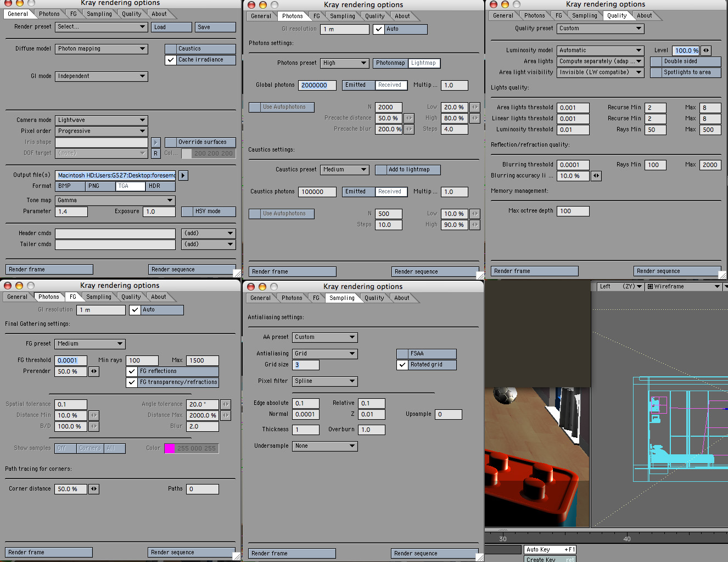
Task: Click the gray Col... swatch beside 200 200 200
Action: 187,153
